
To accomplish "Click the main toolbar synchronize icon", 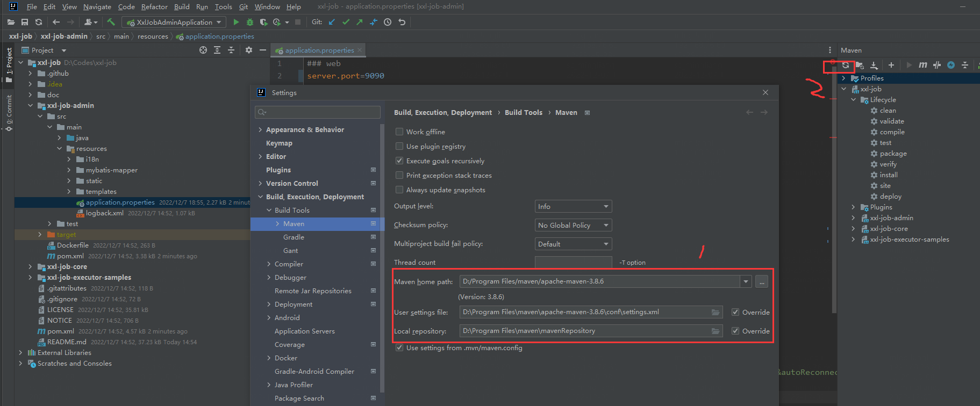I will 39,22.
